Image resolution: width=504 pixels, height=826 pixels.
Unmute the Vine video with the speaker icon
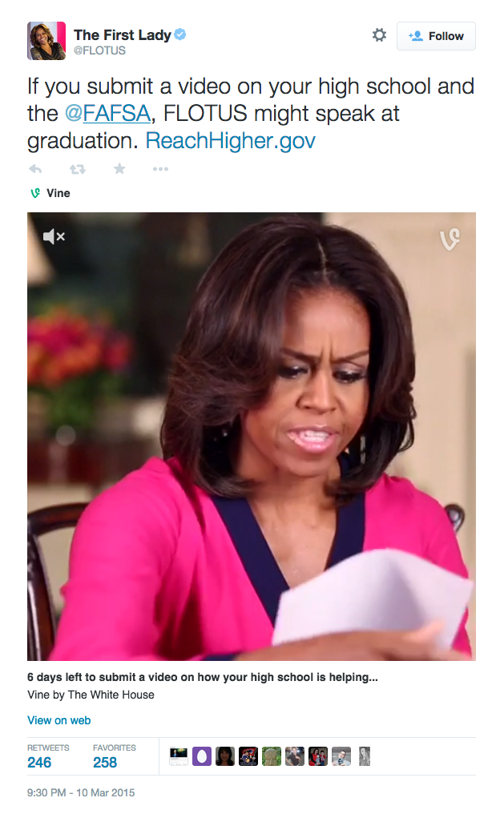[54, 236]
